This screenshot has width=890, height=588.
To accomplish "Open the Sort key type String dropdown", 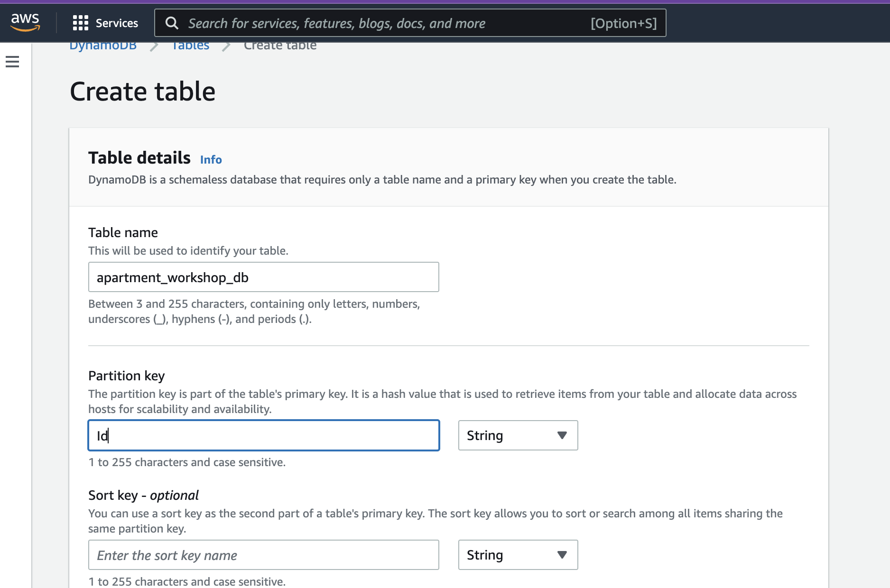I will pos(518,555).
